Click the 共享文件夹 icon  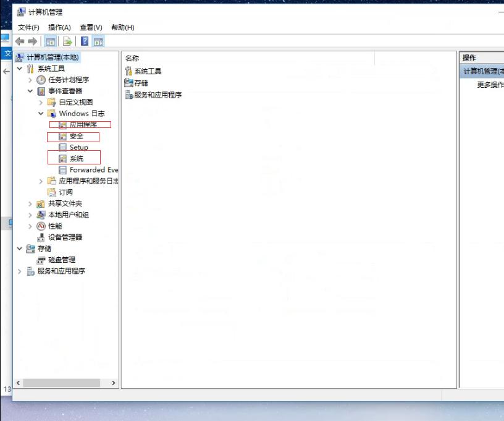pos(41,203)
